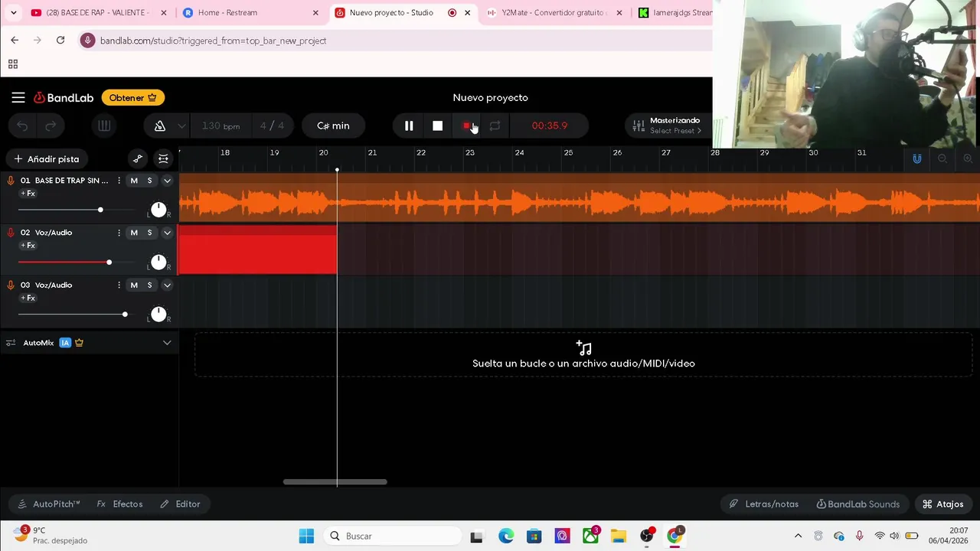Expand the AutoMix section chevron

(167, 343)
